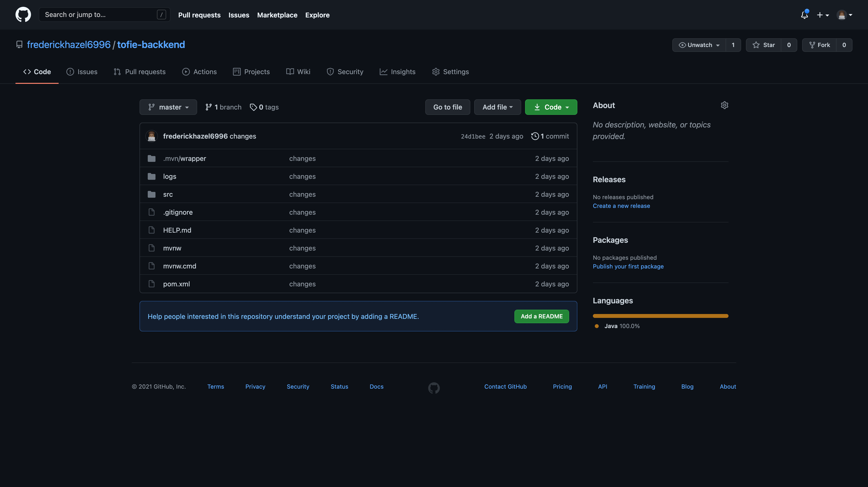Open the Actions tab
This screenshot has height=487, width=868.
tap(200, 72)
